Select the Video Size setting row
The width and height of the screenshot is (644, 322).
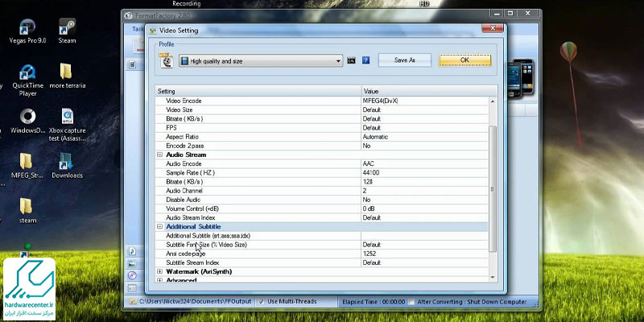321,109
